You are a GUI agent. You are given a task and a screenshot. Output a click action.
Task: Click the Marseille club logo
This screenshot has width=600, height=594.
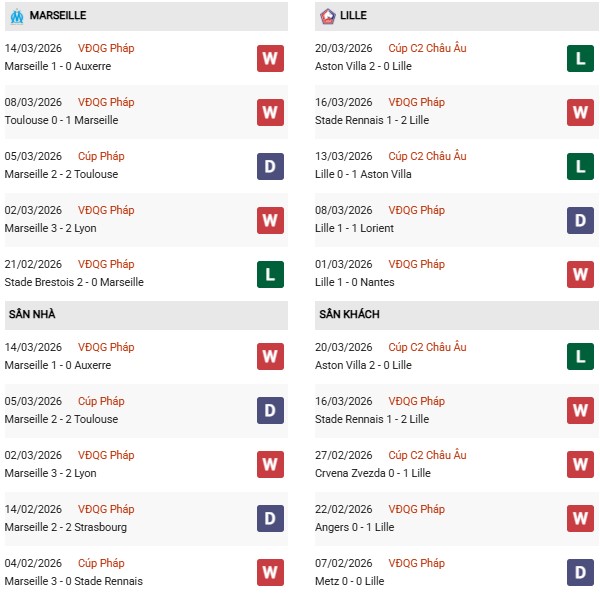(x=16, y=16)
